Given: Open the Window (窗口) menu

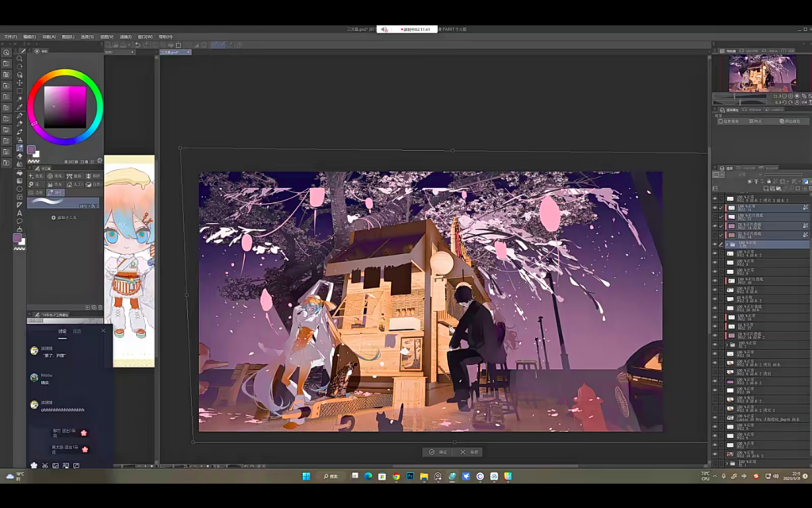Looking at the screenshot, I should coord(145,37).
